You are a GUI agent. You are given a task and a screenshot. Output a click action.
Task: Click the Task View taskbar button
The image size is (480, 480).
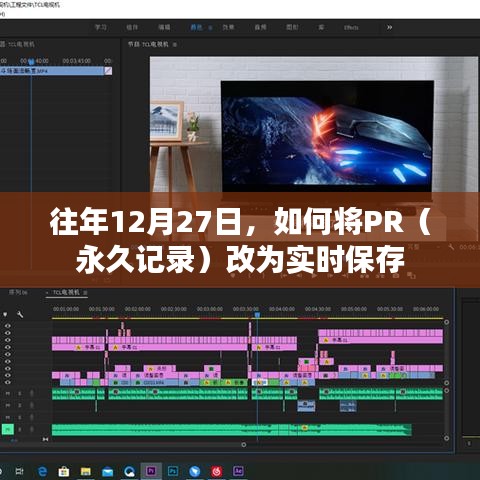[x=20, y=471]
